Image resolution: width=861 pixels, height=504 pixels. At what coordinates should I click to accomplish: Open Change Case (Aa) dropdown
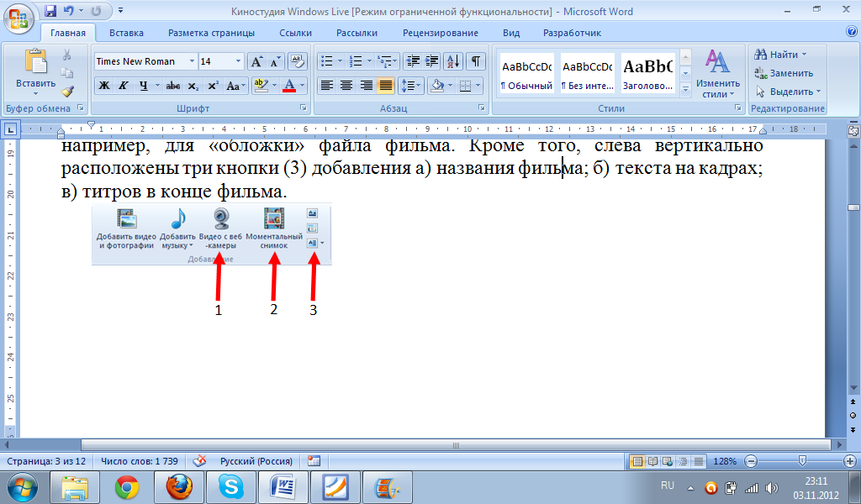point(236,87)
